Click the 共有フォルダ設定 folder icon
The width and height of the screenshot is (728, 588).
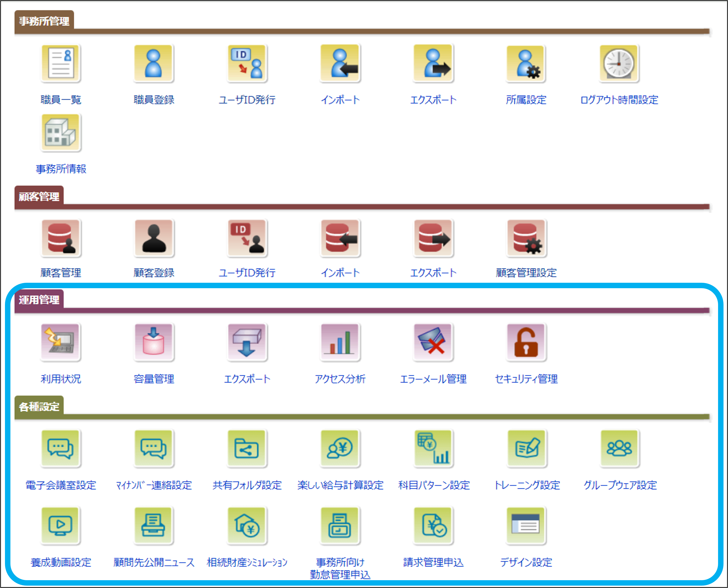coord(247,449)
